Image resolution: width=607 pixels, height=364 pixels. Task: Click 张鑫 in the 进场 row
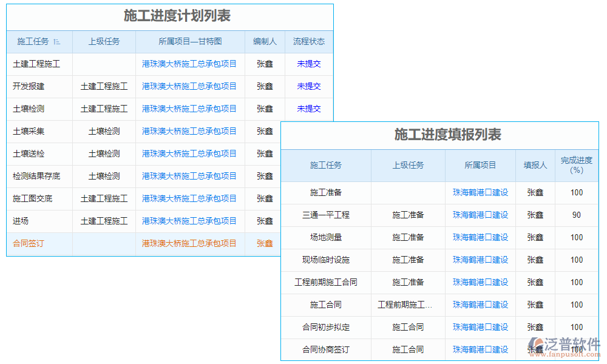pos(265,221)
